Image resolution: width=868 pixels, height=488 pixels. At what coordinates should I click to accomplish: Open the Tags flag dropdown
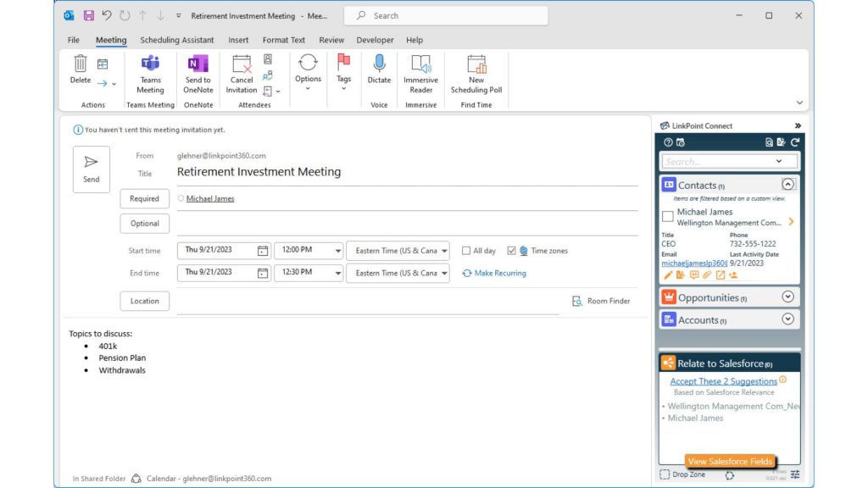pos(344,73)
